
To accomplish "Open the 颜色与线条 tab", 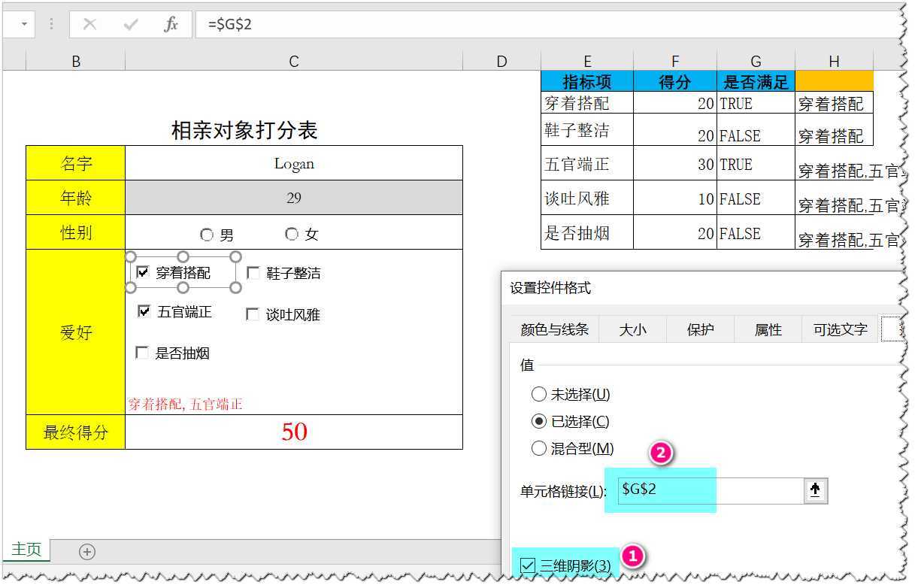I will [553, 329].
